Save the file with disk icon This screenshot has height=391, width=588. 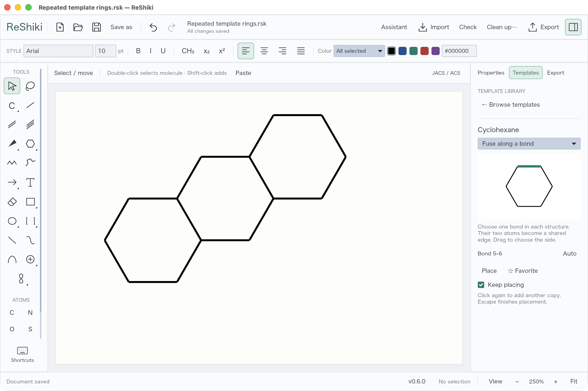(x=96, y=27)
